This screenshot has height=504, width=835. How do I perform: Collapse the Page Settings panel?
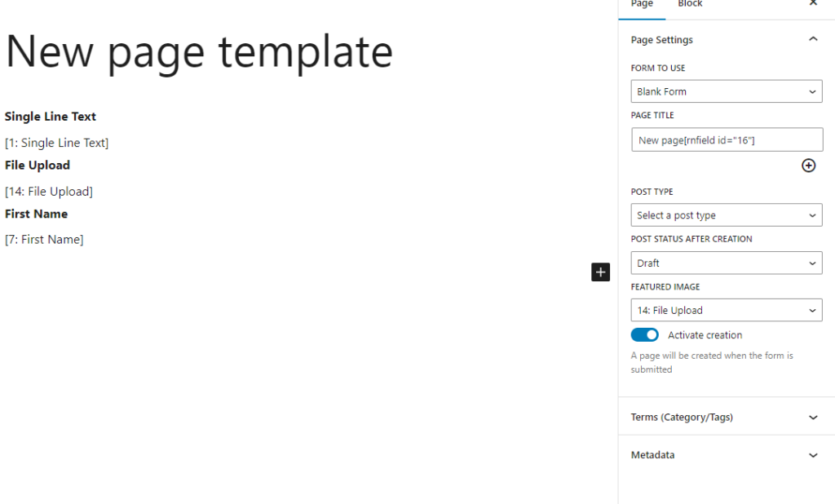tap(812, 40)
